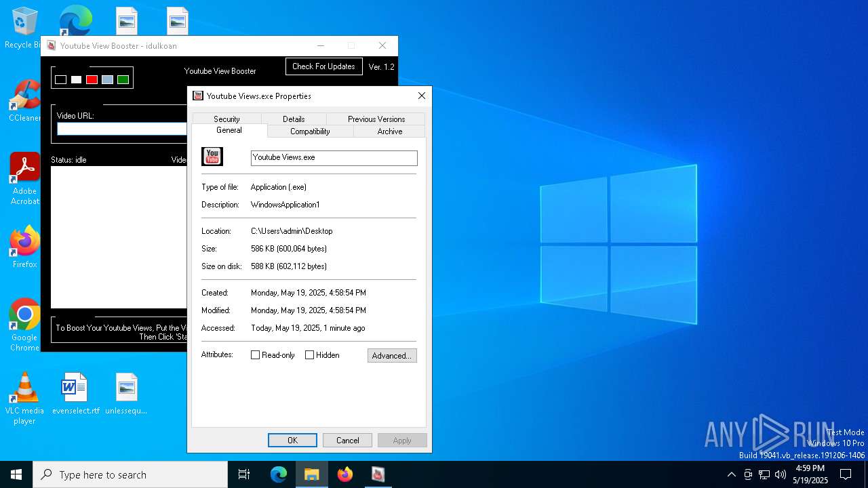The height and width of the screenshot is (488, 868).
Task: Click Check For Updates in View Booster
Action: [323, 66]
